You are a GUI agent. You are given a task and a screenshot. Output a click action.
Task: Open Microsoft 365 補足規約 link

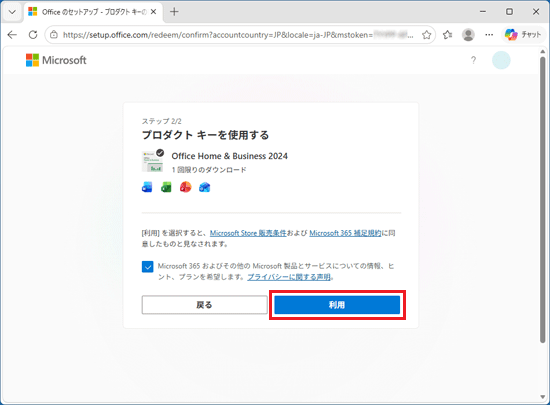pyautogui.click(x=345, y=233)
